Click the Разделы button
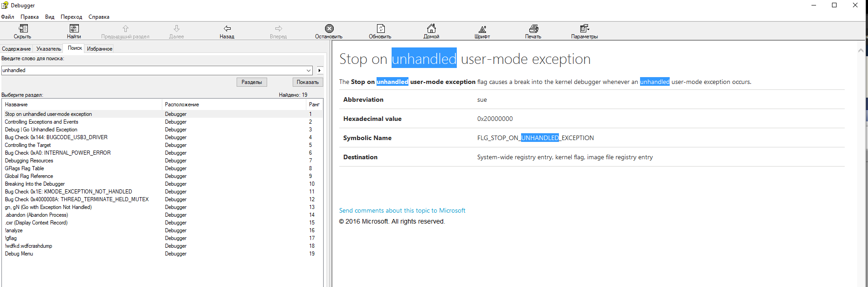The width and height of the screenshot is (868, 287). click(x=252, y=82)
